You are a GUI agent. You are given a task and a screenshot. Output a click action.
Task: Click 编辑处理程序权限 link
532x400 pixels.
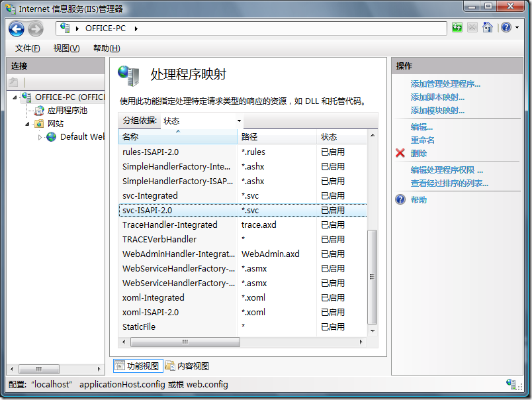[x=447, y=170]
